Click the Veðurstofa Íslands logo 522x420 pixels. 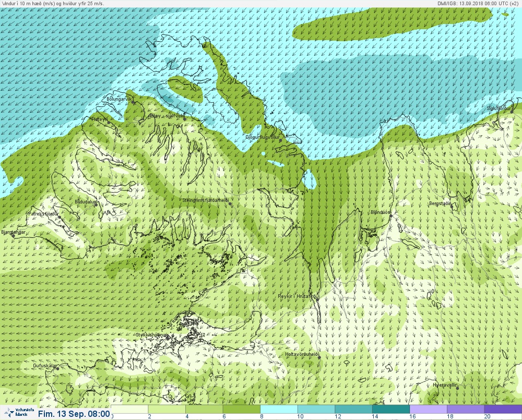(19, 413)
